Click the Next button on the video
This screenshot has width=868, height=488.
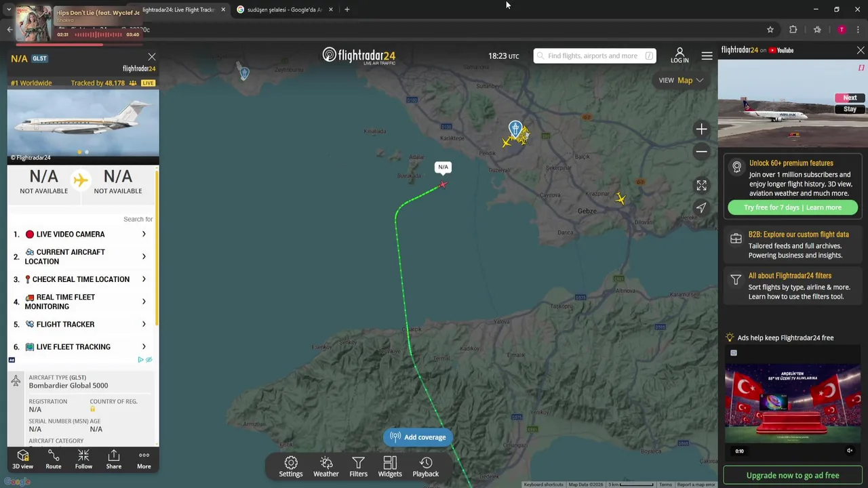click(850, 98)
